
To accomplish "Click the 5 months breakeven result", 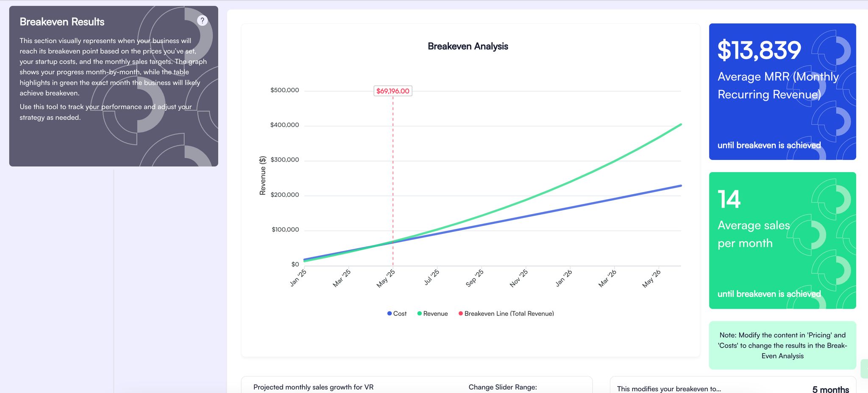I will [830, 389].
